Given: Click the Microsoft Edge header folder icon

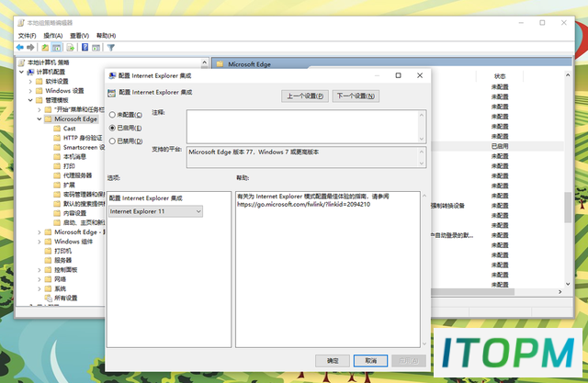Looking at the screenshot, I should pyautogui.click(x=220, y=64).
